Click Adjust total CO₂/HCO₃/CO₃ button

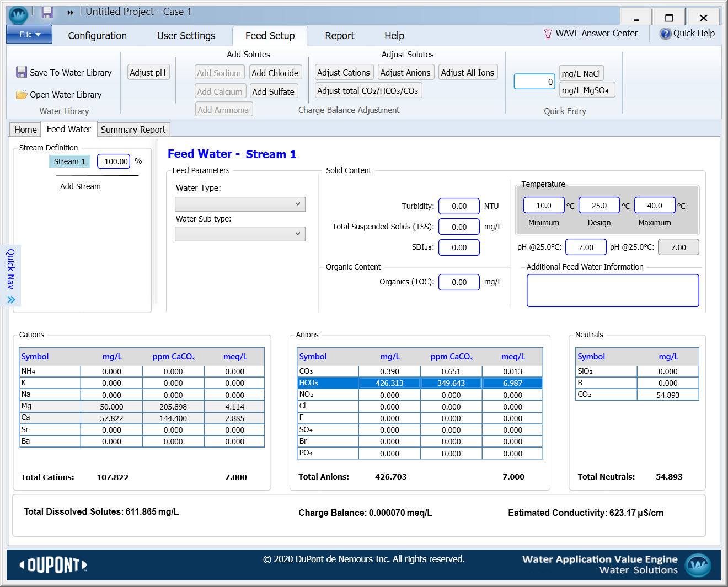pyautogui.click(x=368, y=90)
